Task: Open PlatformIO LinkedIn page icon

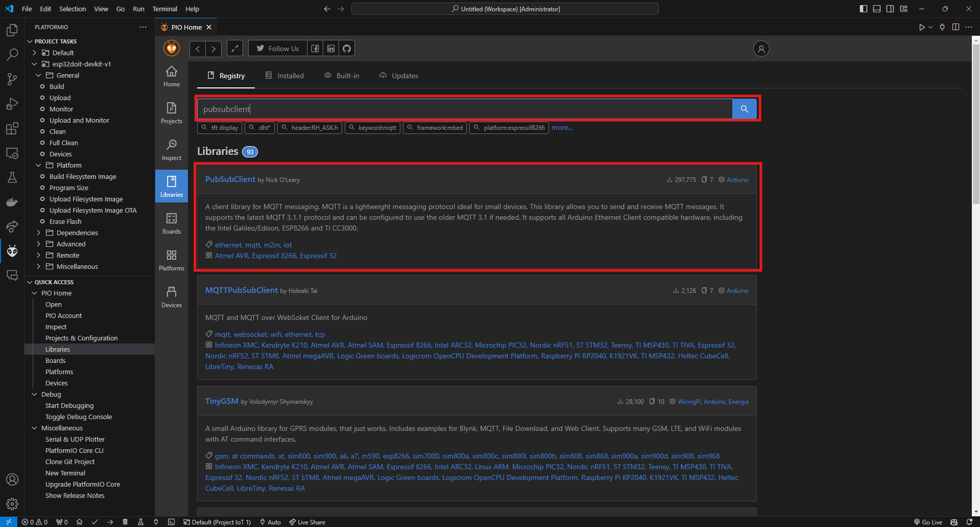Action: click(x=331, y=49)
